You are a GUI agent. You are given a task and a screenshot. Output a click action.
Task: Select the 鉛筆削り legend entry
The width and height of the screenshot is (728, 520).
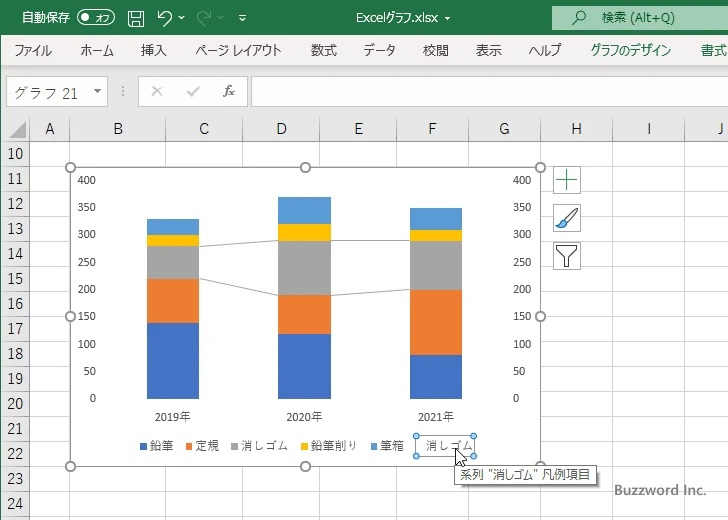(x=329, y=446)
